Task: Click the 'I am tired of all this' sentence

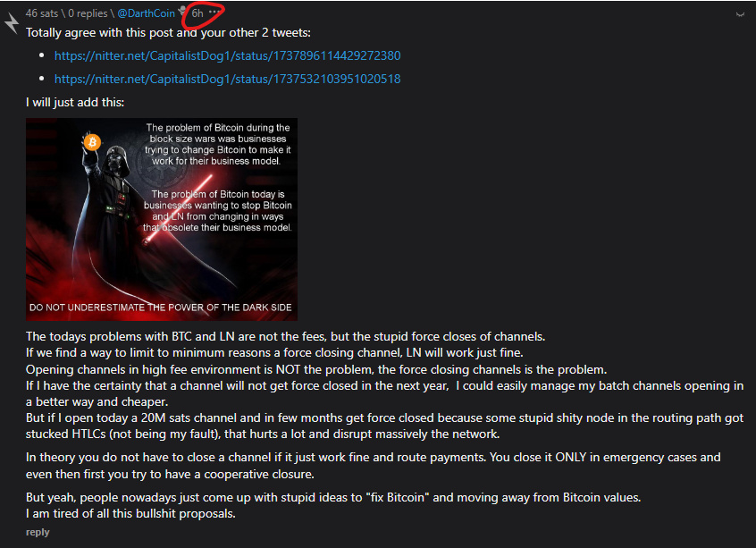Action: click(130, 514)
